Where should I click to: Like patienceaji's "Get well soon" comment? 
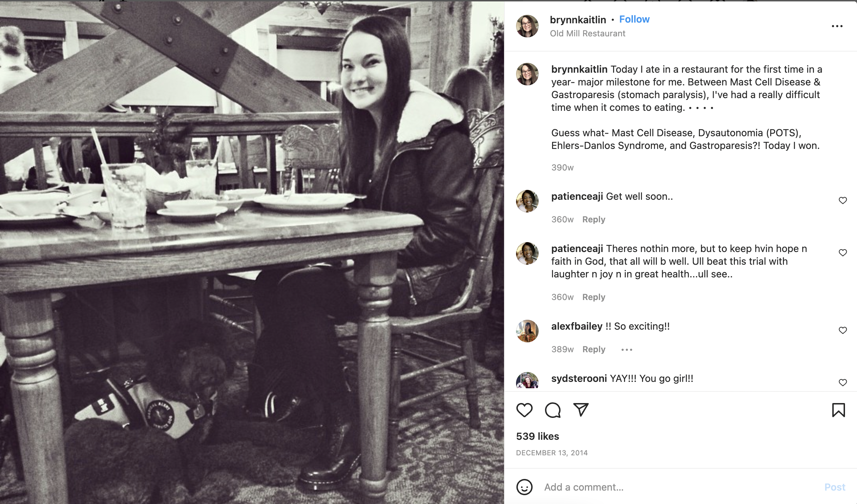tap(843, 200)
